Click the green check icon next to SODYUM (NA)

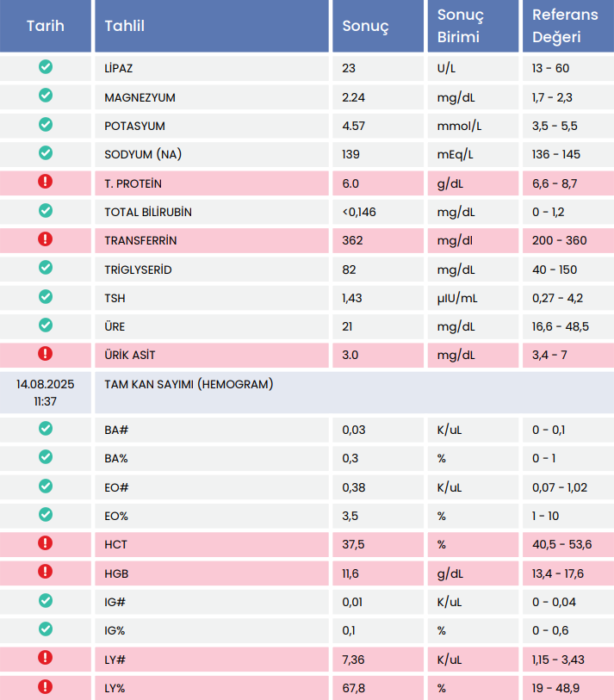[46, 153]
